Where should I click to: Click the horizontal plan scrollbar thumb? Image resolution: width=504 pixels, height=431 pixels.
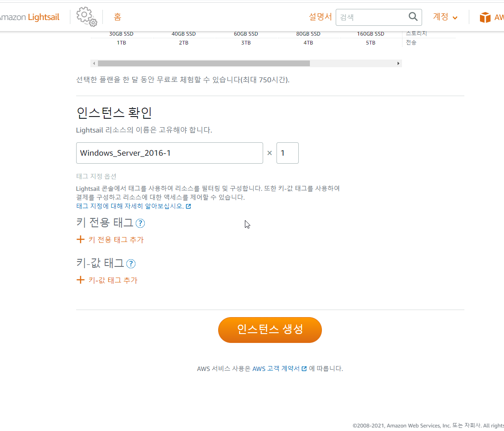click(204, 63)
